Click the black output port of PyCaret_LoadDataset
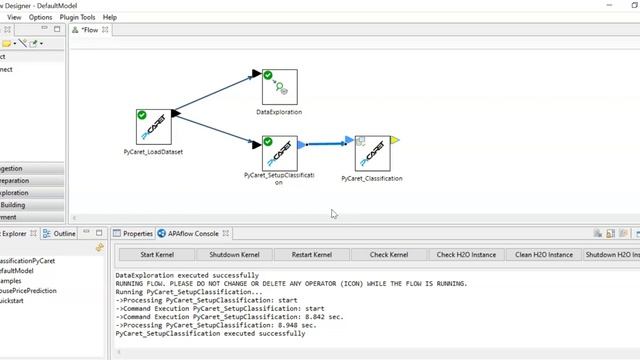This screenshot has width=640, height=360. [176, 113]
